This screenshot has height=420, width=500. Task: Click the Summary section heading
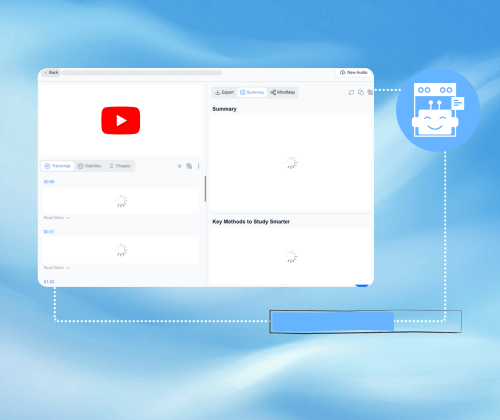(x=224, y=109)
